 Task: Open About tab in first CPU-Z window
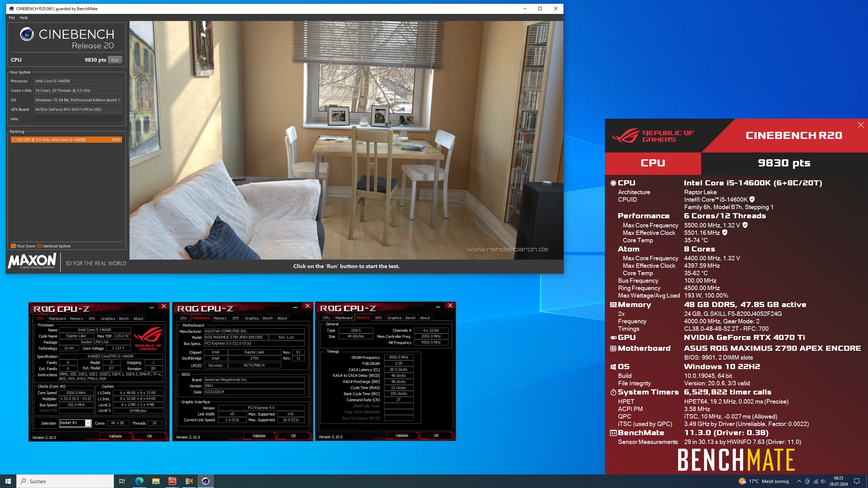138,319
